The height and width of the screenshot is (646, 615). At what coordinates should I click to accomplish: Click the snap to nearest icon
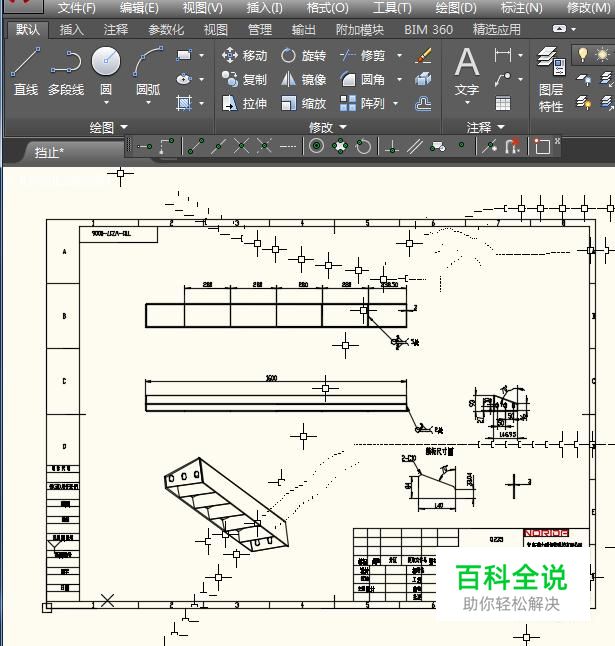[489, 146]
